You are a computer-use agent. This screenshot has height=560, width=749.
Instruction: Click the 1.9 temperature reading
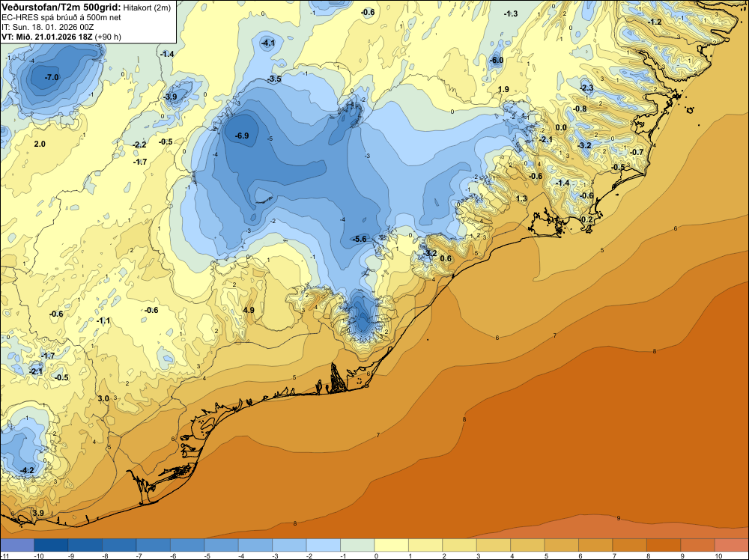503,89
